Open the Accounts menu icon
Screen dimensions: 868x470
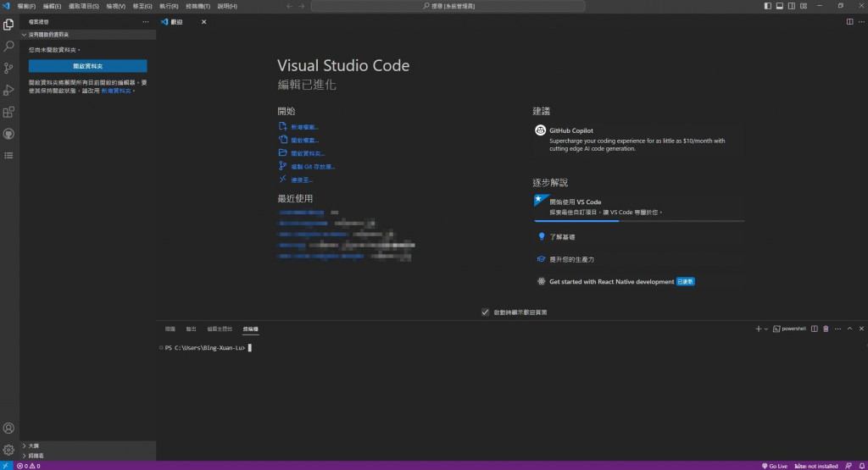pos(8,428)
